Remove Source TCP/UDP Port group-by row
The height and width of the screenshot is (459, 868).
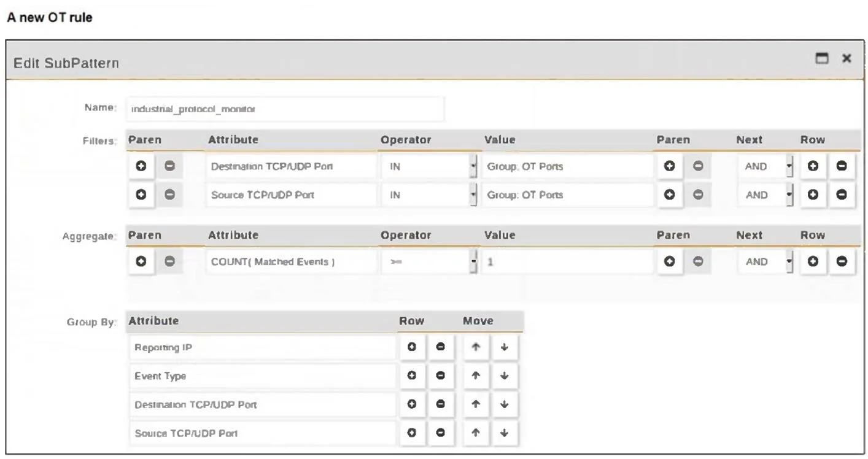click(441, 433)
